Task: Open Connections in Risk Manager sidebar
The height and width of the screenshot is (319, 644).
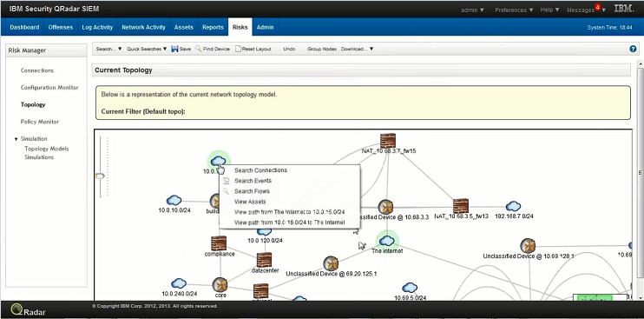Action: point(37,70)
